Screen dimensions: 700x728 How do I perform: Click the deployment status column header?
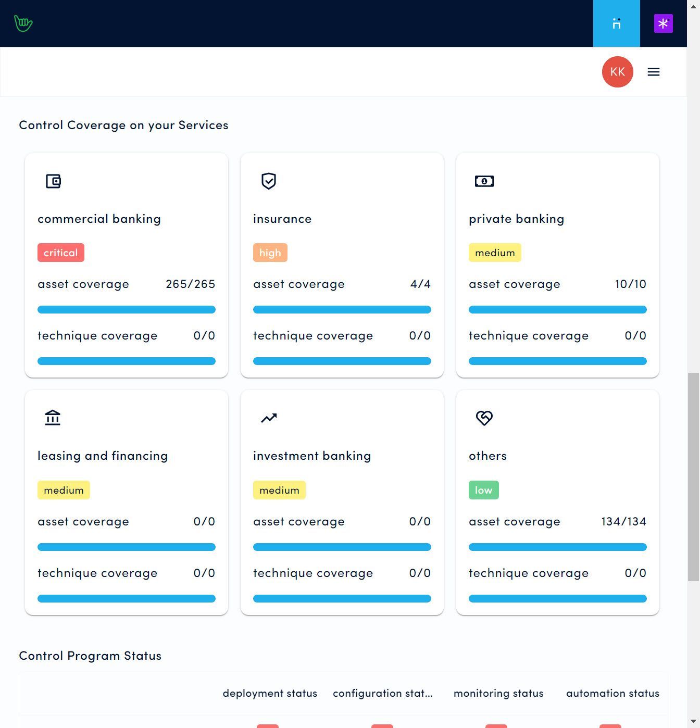(x=270, y=693)
